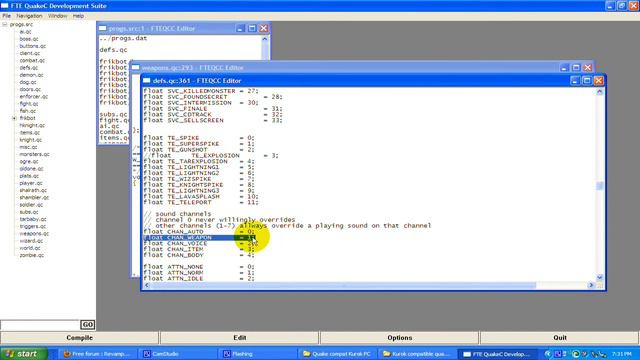Screen dimensions: 640x360
Task: Select triggers.qc in the file tree
Action: 33,227
